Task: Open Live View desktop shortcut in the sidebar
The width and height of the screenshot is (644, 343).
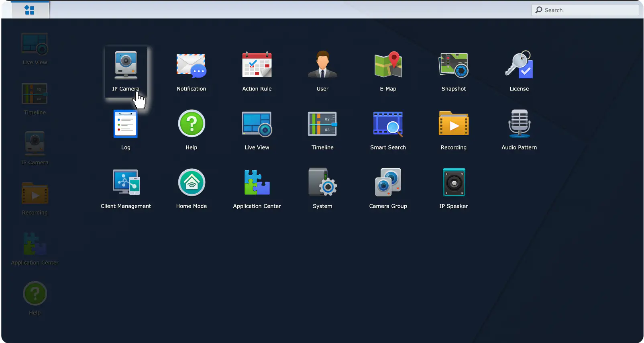Action: pos(35,49)
